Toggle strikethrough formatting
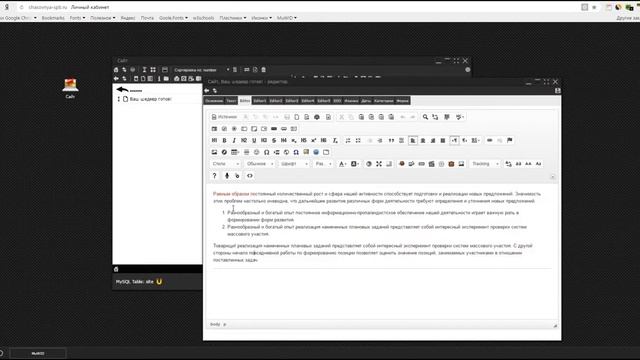 pos(274,140)
